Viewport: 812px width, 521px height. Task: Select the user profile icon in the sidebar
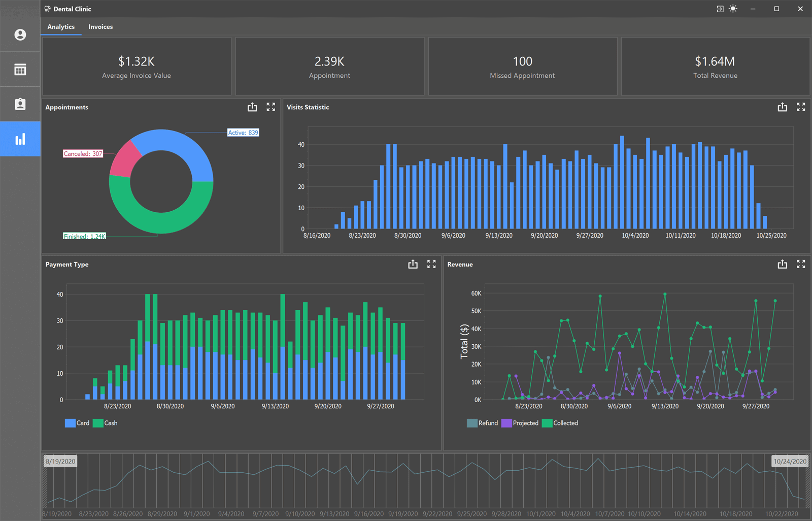(x=20, y=35)
